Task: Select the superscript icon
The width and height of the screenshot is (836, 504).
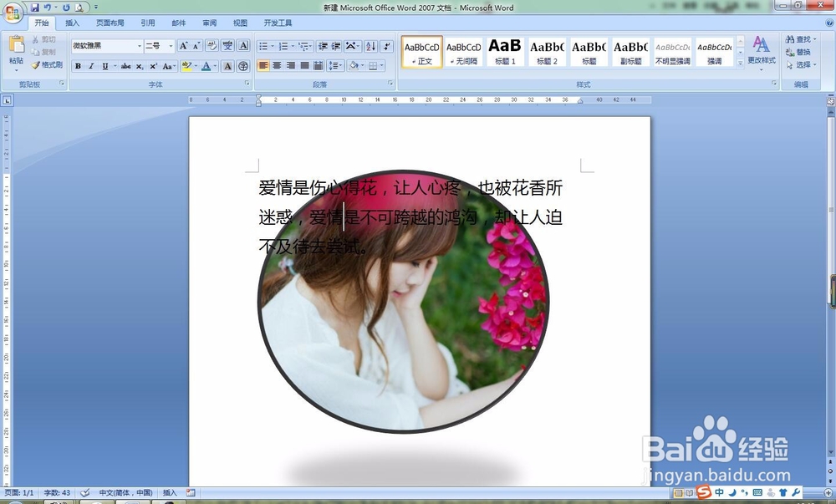Action: tap(153, 65)
